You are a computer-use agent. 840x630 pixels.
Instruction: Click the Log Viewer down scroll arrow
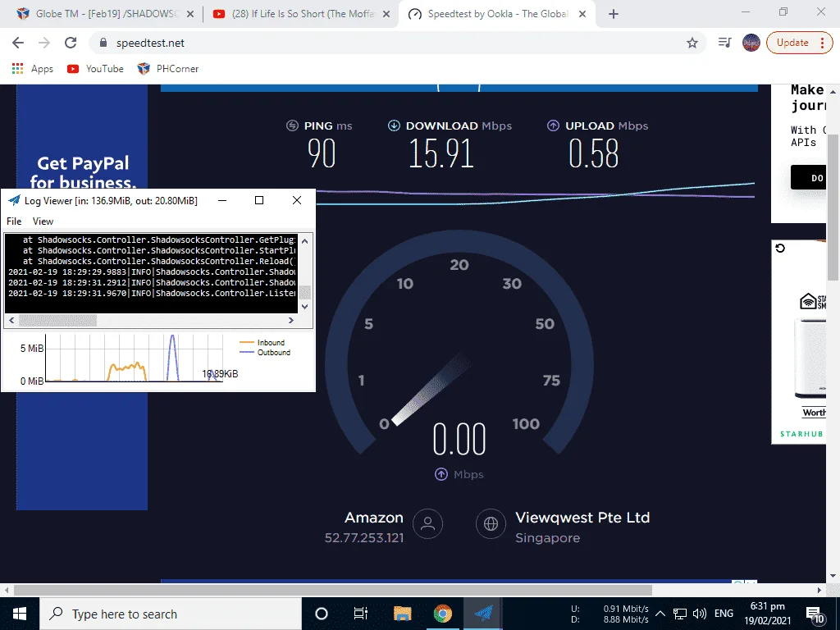(305, 307)
